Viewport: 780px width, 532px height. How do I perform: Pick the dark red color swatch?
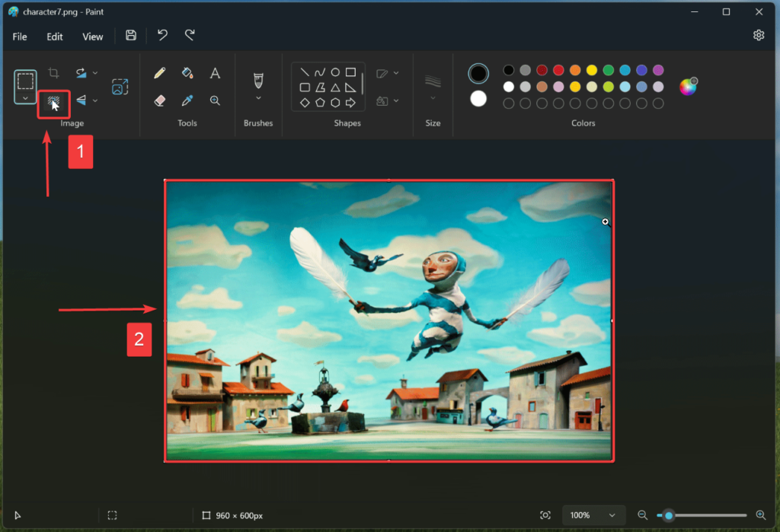(x=542, y=70)
